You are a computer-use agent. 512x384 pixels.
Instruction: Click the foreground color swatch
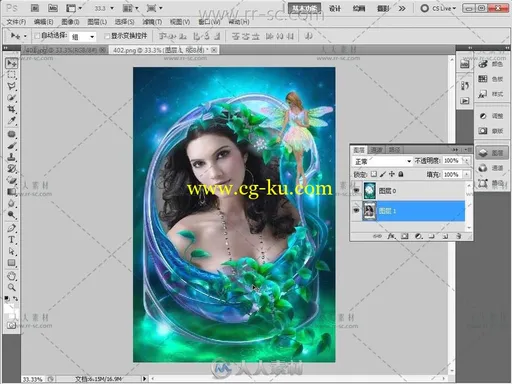[x=9, y=309]
